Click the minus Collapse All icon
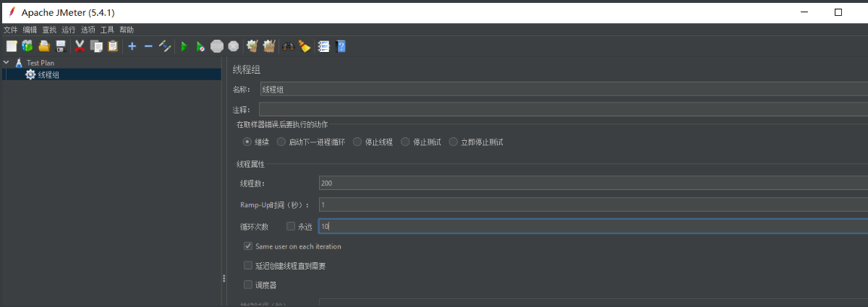The width and height of the screenshot is (868, 307). tap(148, 46)
